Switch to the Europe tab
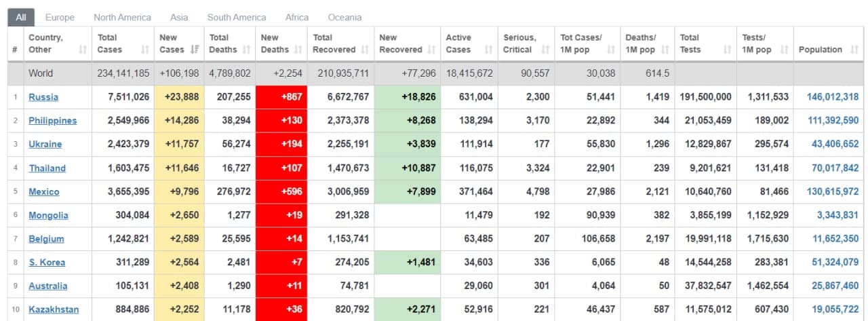 click(x=60, y=17)
